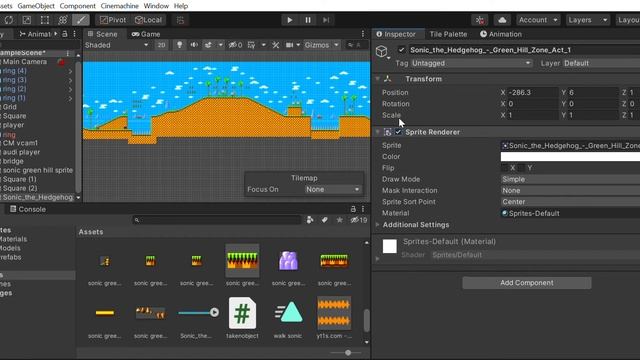640x360 pixels.
Task: Toggle hidden objects visibility in Scene toolbar
Action: (x=235, y=45)
